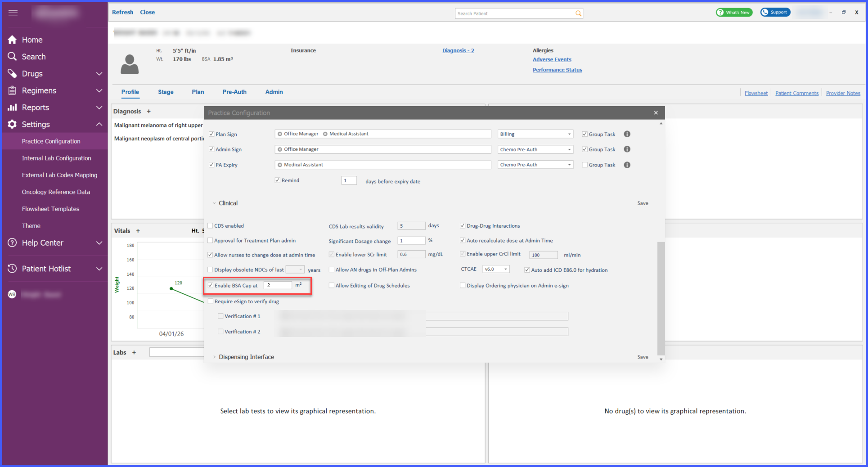Click info icon for Admin Sign row
Screen dimensions: 868x467
pyautogui.click(x=627, y=149)
